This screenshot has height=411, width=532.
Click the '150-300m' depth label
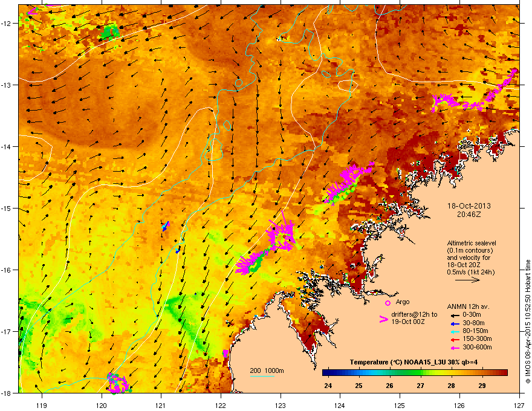[x=477, y=338]
